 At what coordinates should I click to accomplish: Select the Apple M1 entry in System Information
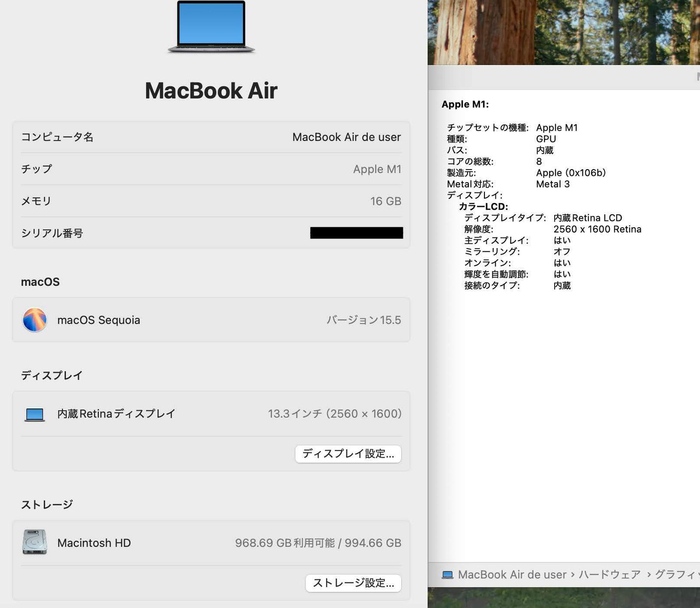coord(465,104)
